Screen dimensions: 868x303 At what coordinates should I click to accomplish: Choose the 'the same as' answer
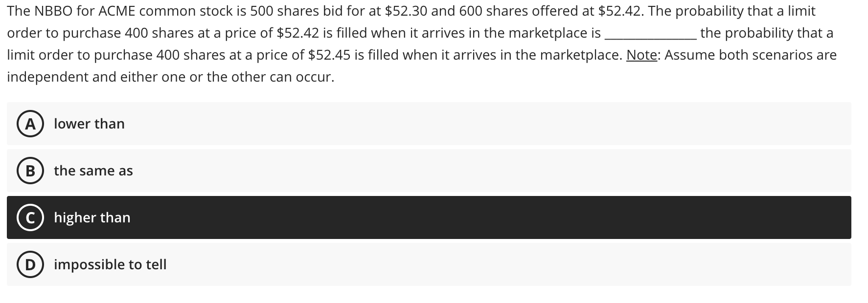[x=93, y=171]
